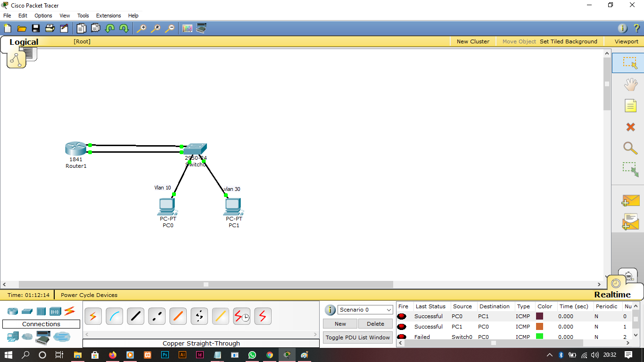Pick the Phone cable connection

pyautogui.click(x=199, y=316)
